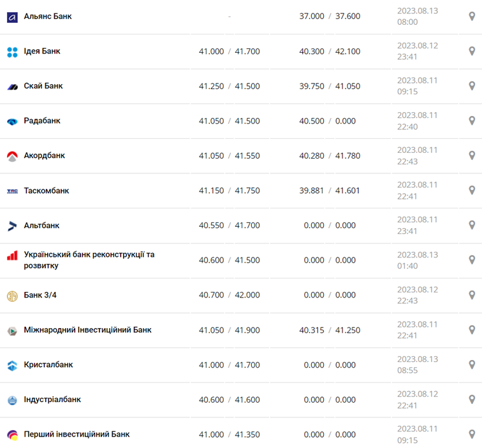This screenshot has height=448, width=482.
Task: Open location pin for Ідея Банк
Action: click(472, 52)
